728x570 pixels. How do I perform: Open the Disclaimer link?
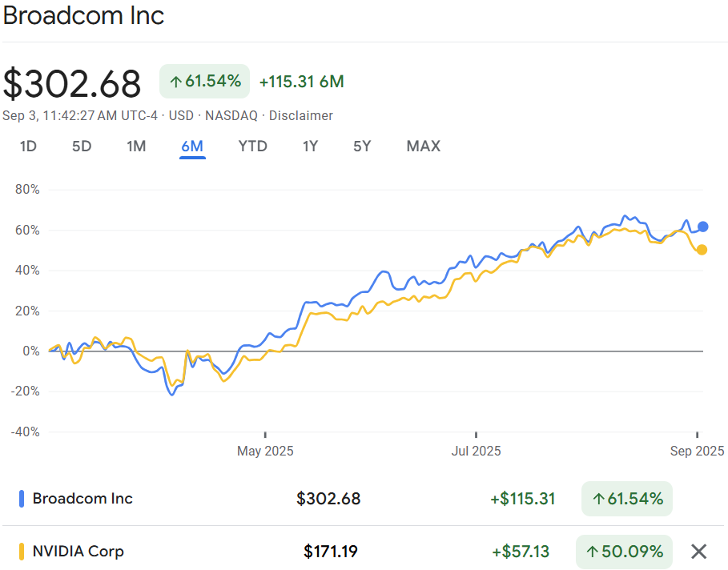click(x=300, y=115)
